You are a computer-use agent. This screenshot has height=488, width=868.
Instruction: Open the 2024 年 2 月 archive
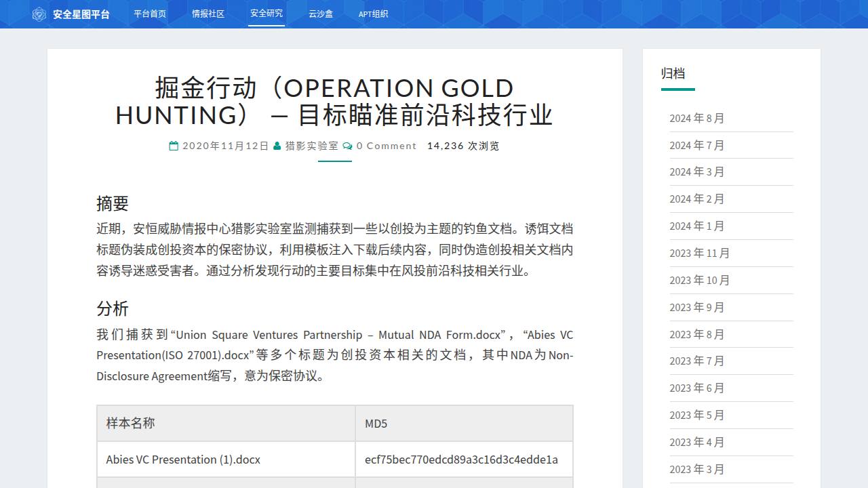tap(697, 199)
